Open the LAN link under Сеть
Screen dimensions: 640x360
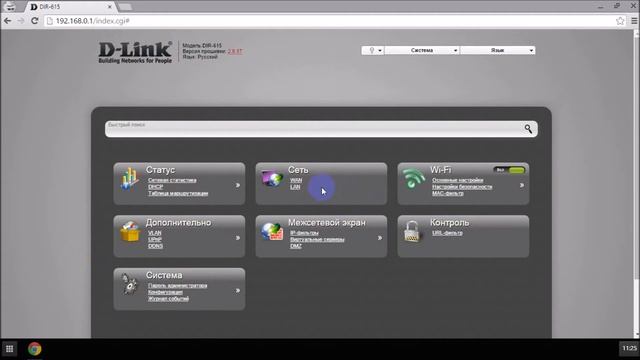[x=295, y=187]
